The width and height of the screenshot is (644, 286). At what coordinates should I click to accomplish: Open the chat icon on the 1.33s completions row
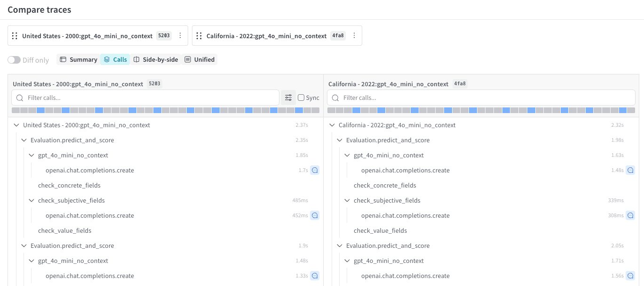coord(315,276)
